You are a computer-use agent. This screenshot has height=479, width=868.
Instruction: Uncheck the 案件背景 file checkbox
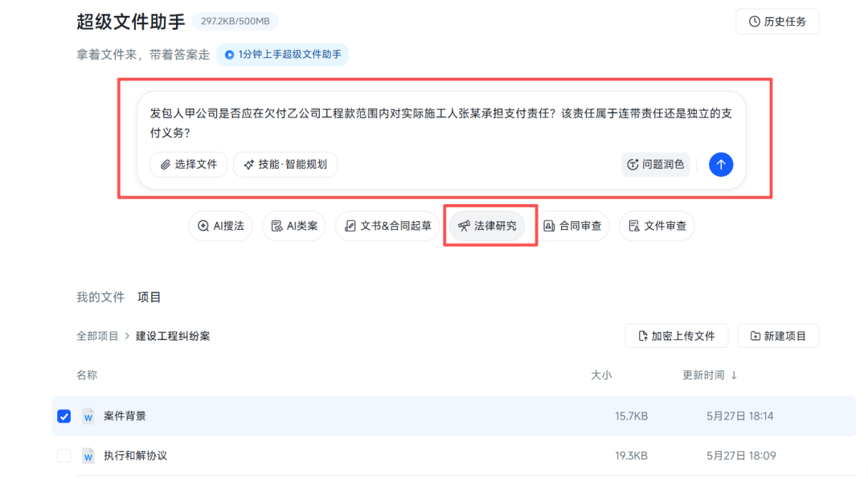pyautogui.click(x=64, y=416)
